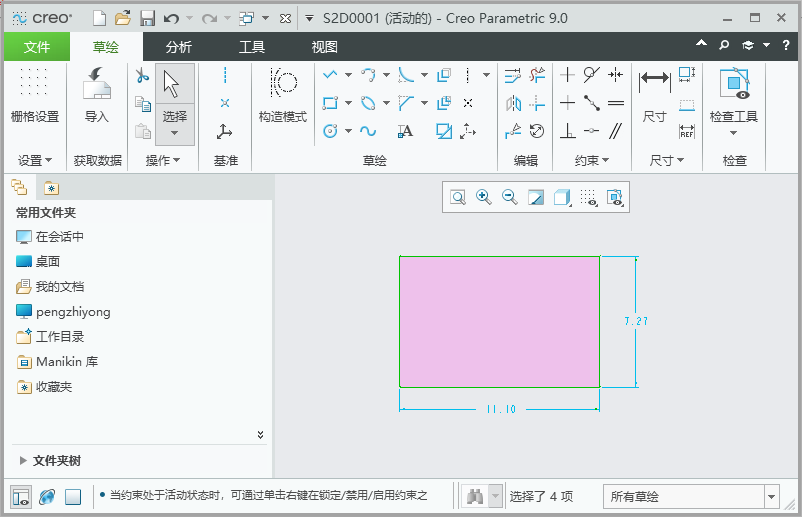Click the Text tool icon
Screen dimensions: 802x517
pos(405,131)
